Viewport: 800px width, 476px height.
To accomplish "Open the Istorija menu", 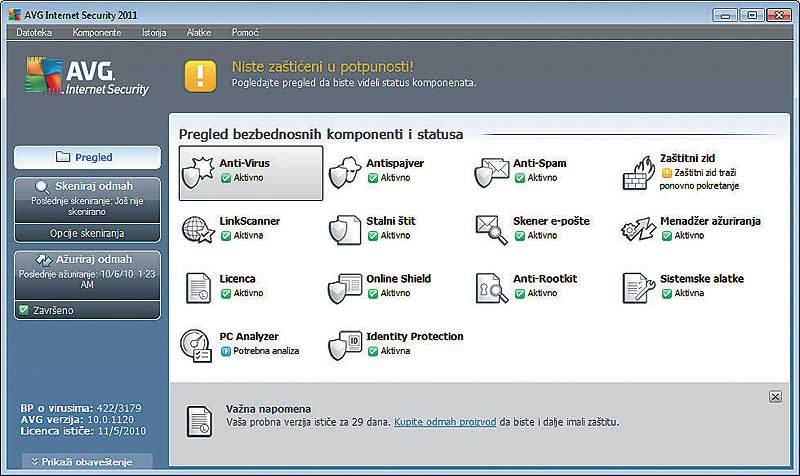I will (154, 33).
